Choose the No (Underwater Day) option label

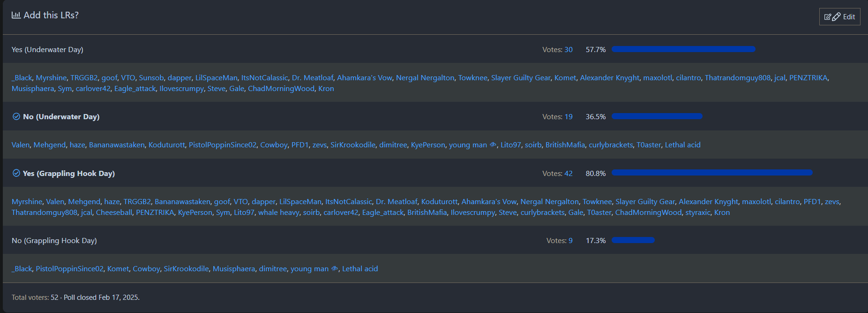point(61,117)
